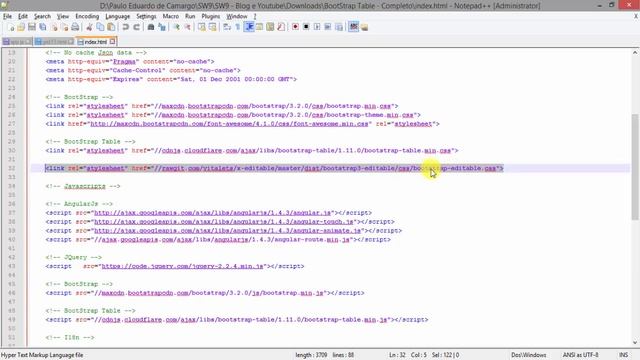Copy selection using the Copy icon

[100, 27]
